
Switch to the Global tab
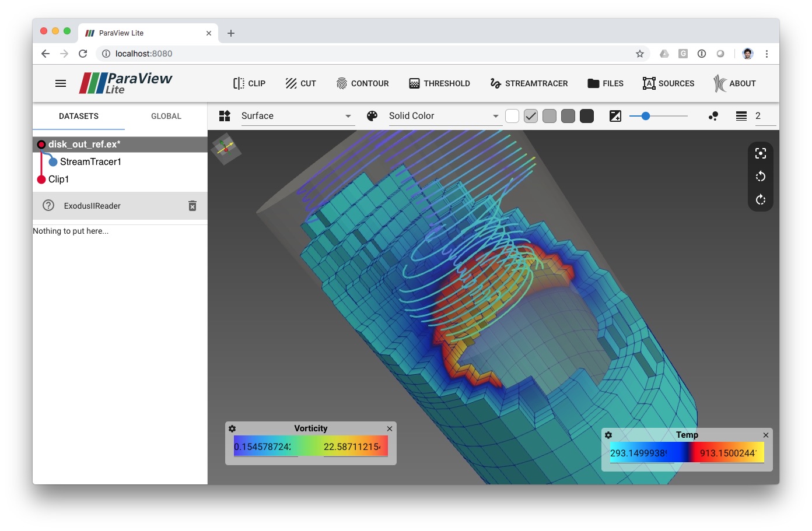(166, 116)
